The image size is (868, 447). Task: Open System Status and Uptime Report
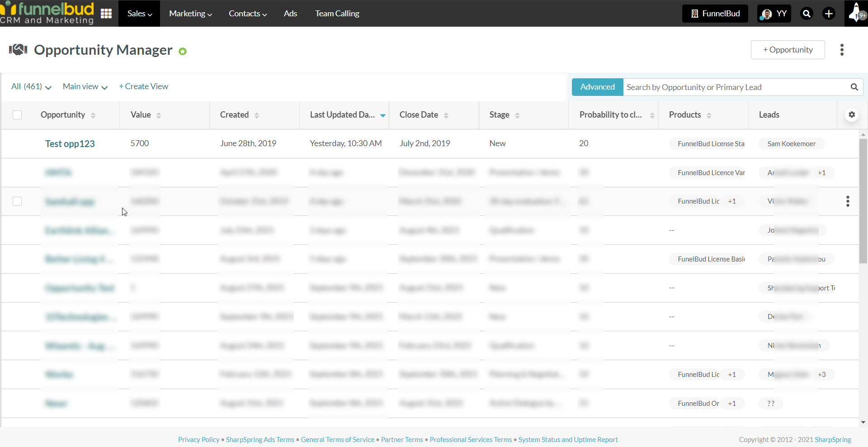tap(568, 440)
